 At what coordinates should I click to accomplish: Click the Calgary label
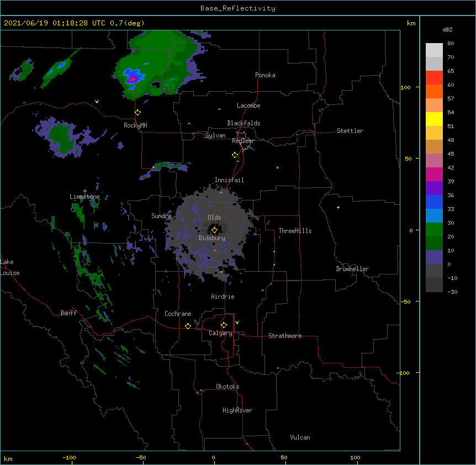(x=221, y=333)
